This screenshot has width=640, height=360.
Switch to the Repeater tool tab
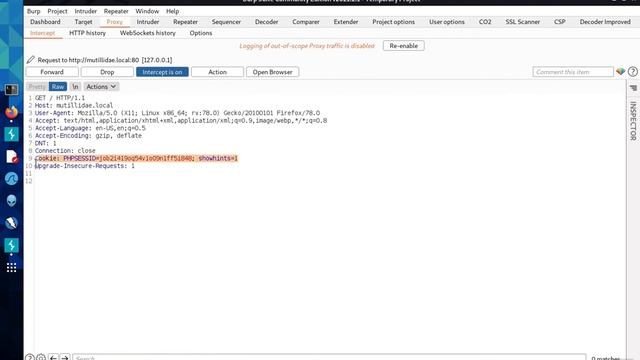185,22
